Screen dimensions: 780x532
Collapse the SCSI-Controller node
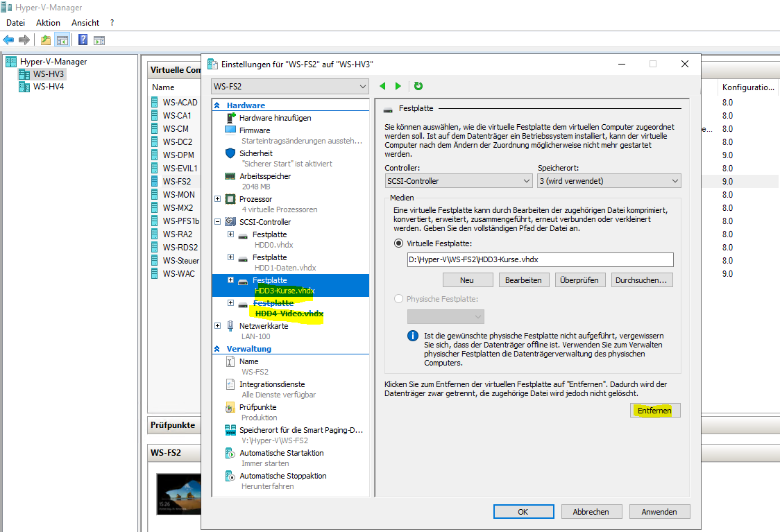pos(217,222)
